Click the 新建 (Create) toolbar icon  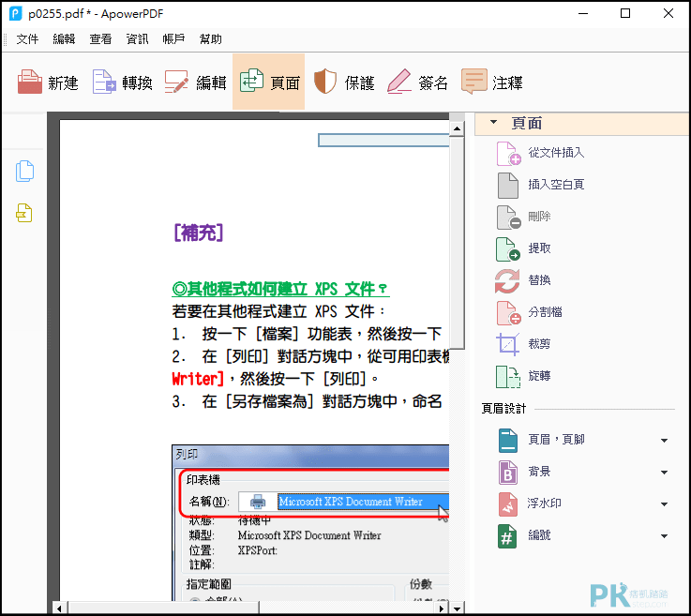pyautogui.click(x=30, y=82)
